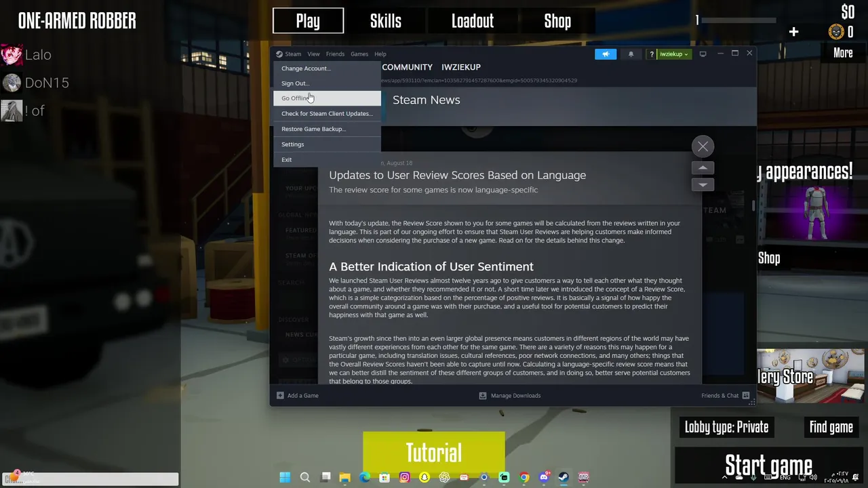The image size is (868, 488).
Task: Click the Start game button
Action: [x=768, y=466]
